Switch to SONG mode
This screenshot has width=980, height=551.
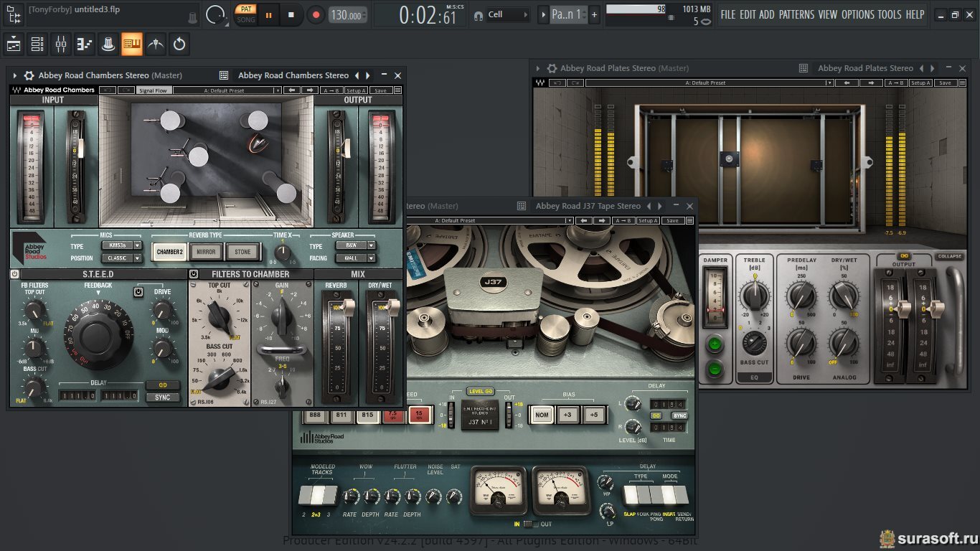[x=245, y=19]
